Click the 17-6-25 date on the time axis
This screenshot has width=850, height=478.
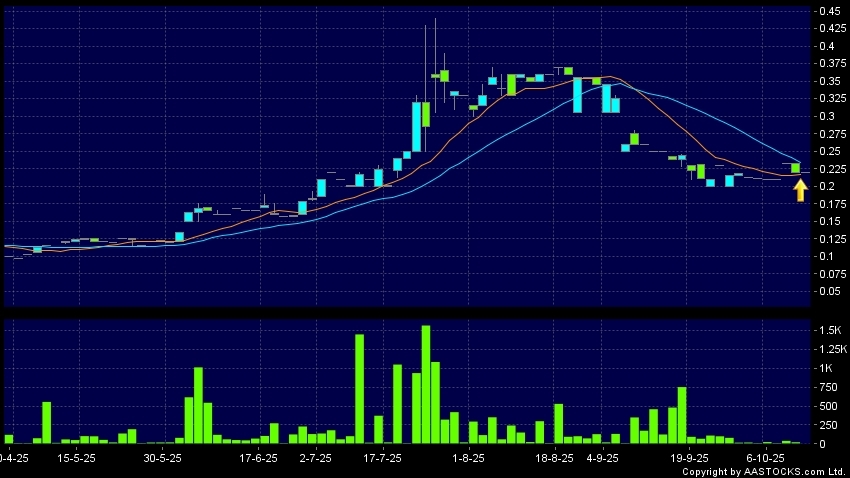tap(258, 457)
